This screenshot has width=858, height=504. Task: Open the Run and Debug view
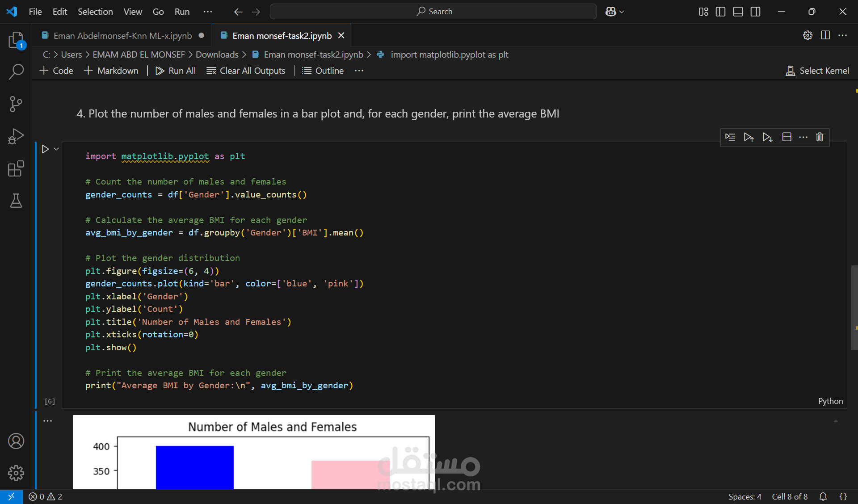click(16, 136)
